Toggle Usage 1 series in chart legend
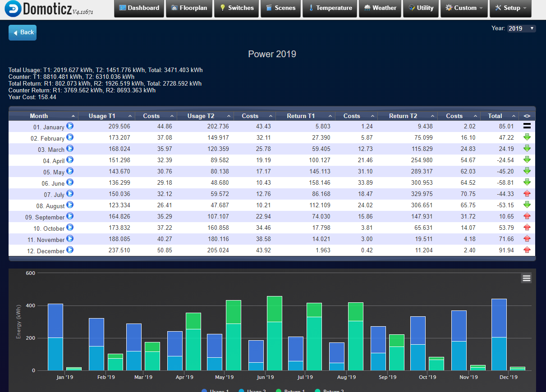Viewport: 546px width, 392px height. 217,391
